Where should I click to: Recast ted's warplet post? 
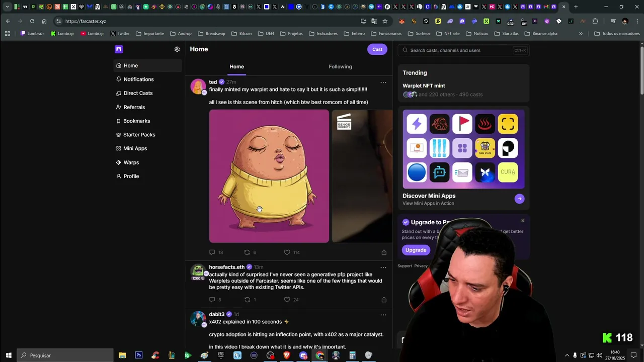click(247, 252)
